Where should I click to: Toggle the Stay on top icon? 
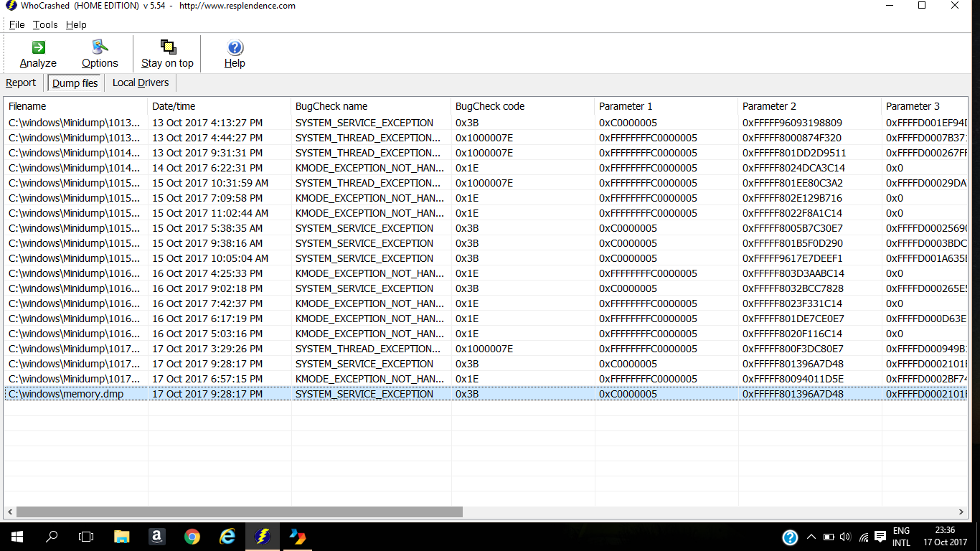[168, 47]
